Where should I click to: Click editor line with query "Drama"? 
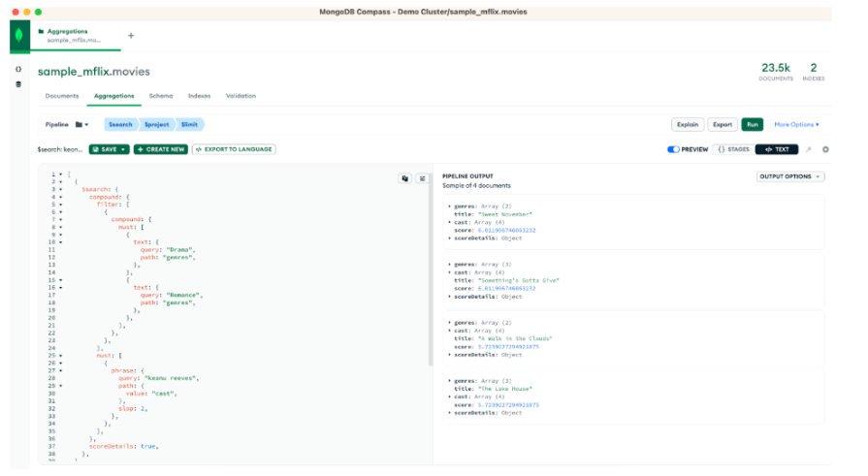pyautogui.click(x=168, y=250)
